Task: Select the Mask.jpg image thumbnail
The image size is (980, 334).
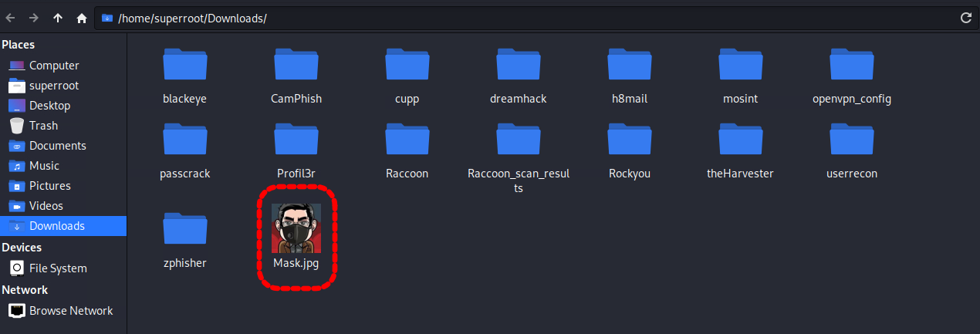Action: point(296,228)
